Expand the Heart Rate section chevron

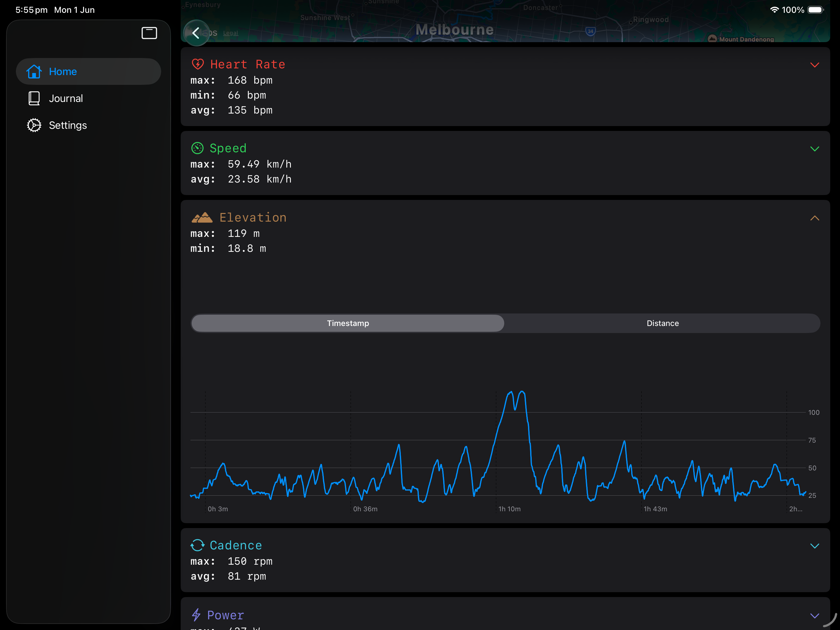[x=815, y=65]
